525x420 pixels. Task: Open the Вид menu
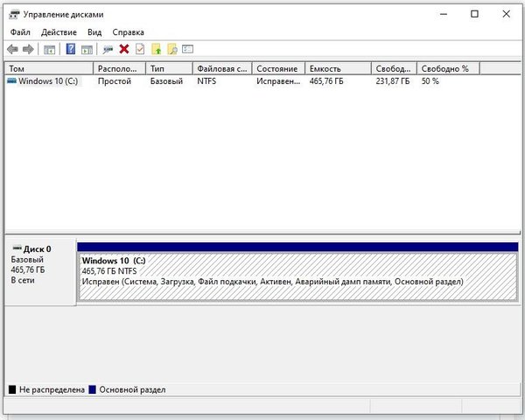pyautogui.click(x=94, y=32)
